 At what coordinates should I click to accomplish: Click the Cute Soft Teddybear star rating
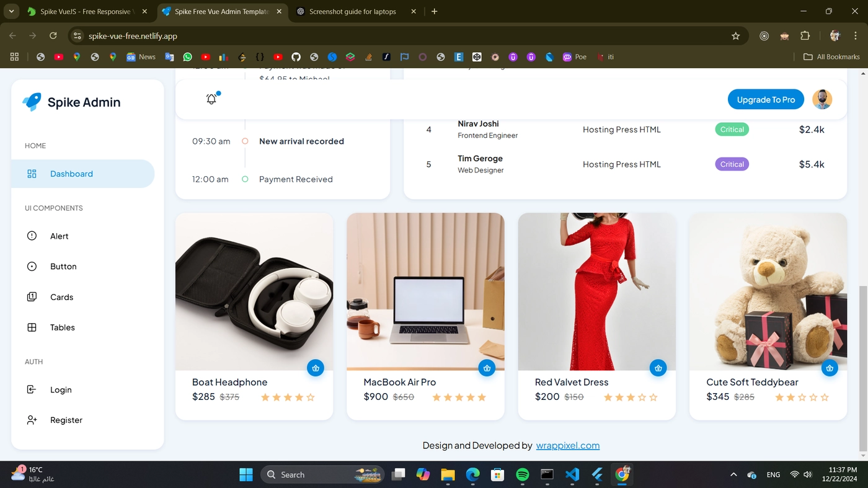[802, 397]
